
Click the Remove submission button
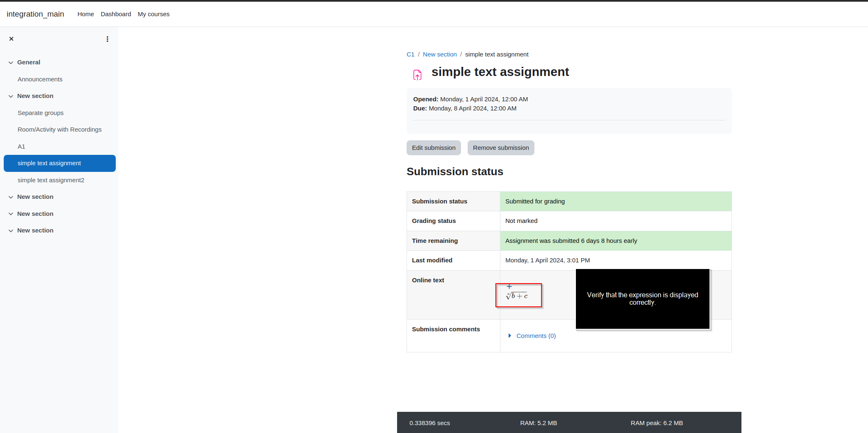click(x=501, y=148)
